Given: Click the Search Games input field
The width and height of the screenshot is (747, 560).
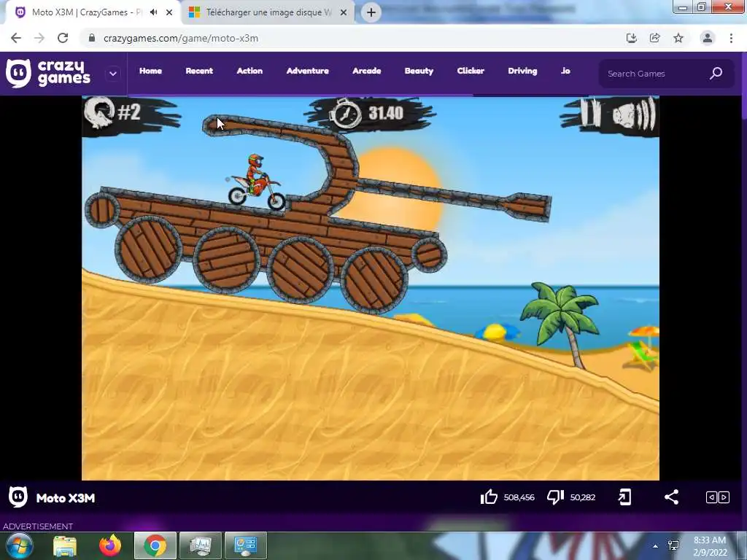Looking at the screenshot, I should [655, 74].
